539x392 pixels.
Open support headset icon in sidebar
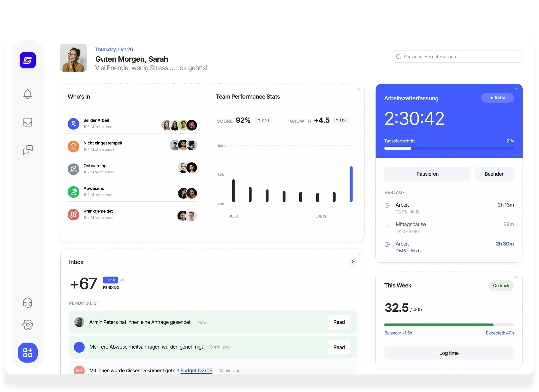[x=28, y=302]
